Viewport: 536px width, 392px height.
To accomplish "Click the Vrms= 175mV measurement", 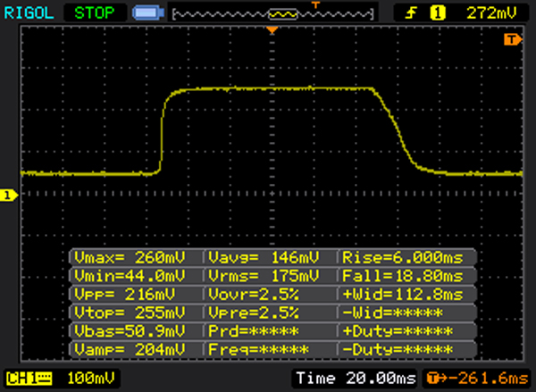I will [x=264, y=276].
